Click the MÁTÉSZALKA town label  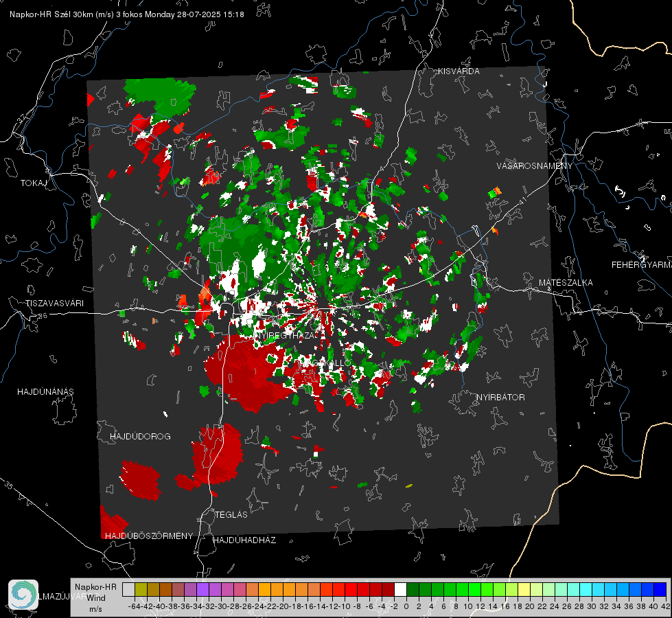point(566,283)
